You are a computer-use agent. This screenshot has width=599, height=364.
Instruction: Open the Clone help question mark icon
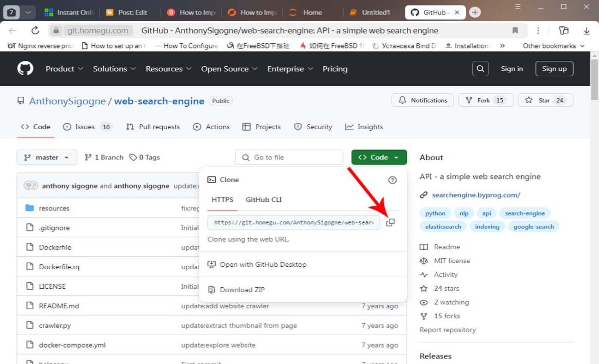pos(392,180)
